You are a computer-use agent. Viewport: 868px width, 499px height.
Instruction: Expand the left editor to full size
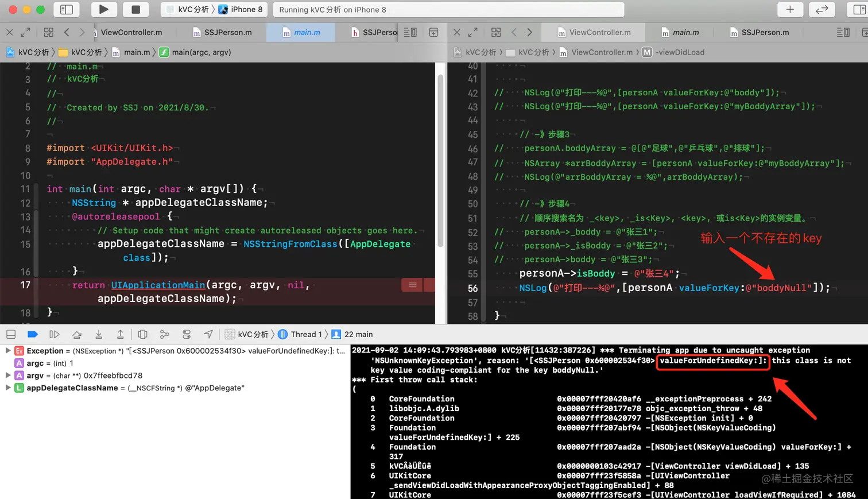click(x=25, y=32)
